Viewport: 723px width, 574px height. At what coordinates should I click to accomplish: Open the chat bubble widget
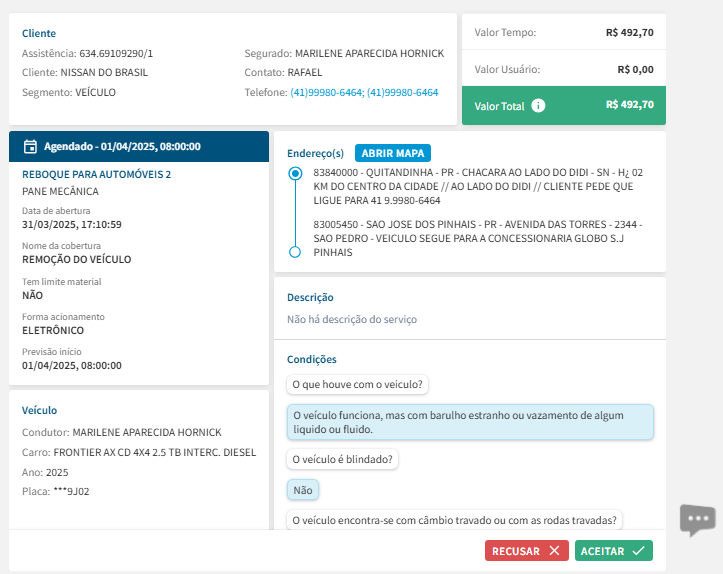tap(697, 519)
